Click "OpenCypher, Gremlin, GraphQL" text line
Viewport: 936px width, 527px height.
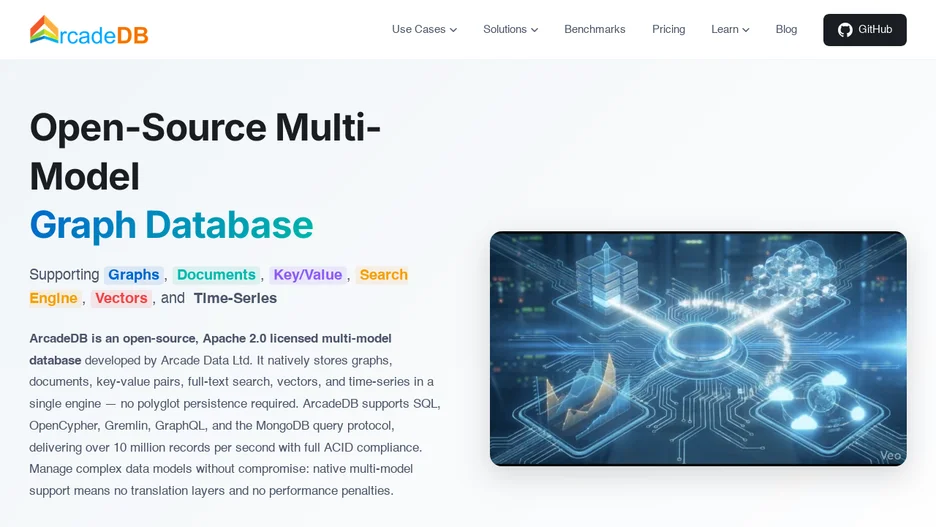point(212,426)
